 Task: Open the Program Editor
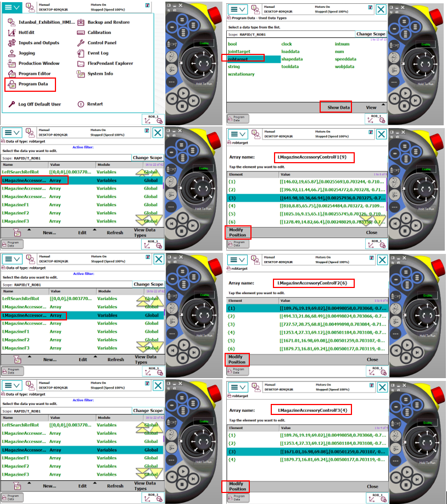coord(34,74)
